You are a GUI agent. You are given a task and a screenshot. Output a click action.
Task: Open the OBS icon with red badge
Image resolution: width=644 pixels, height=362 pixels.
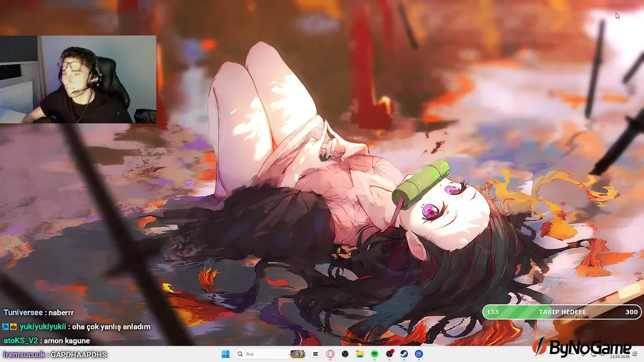[x=389, y=354]
